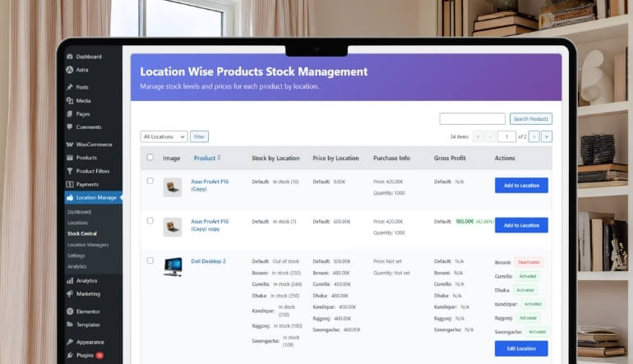Click the Media library icon
This screenshot has width=633, height=364.
(x=70, y=101)
